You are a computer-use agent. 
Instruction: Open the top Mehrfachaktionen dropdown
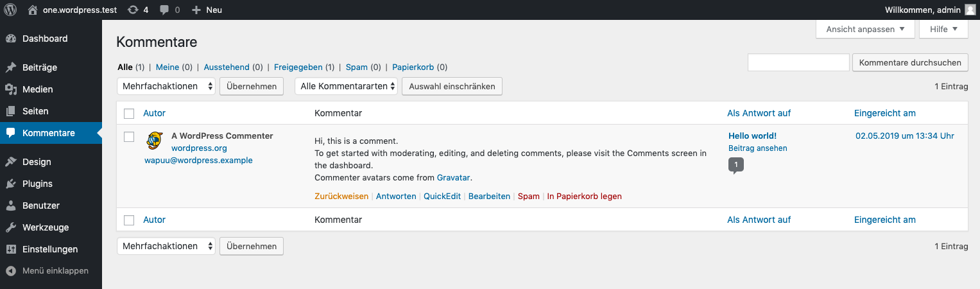166,86
